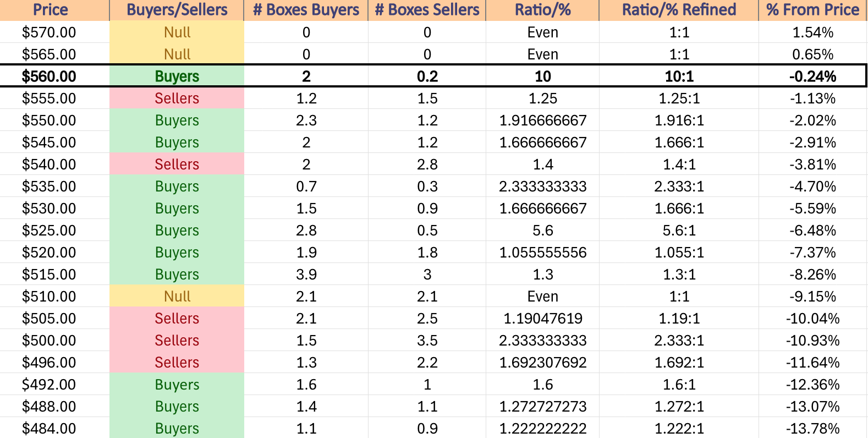Select the $570.00 price cell

(54, 32)
